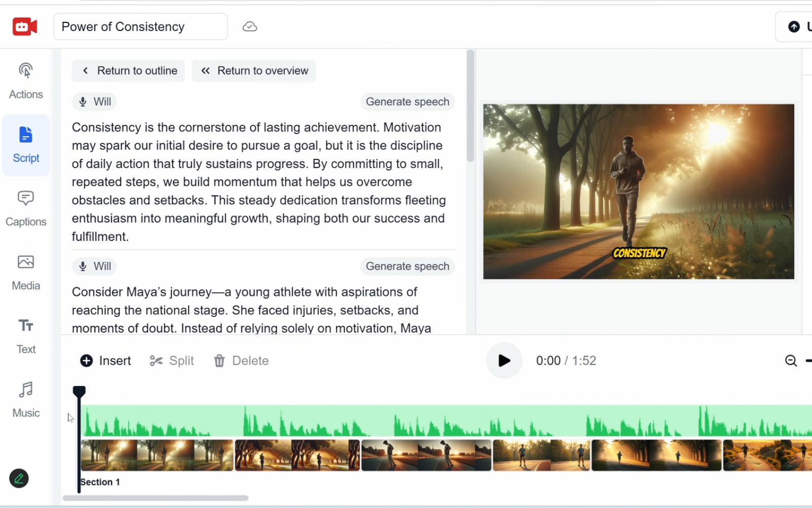Screen dimensions: 812x508
Task: Select the Script sidebar tab
Action: 26,145
